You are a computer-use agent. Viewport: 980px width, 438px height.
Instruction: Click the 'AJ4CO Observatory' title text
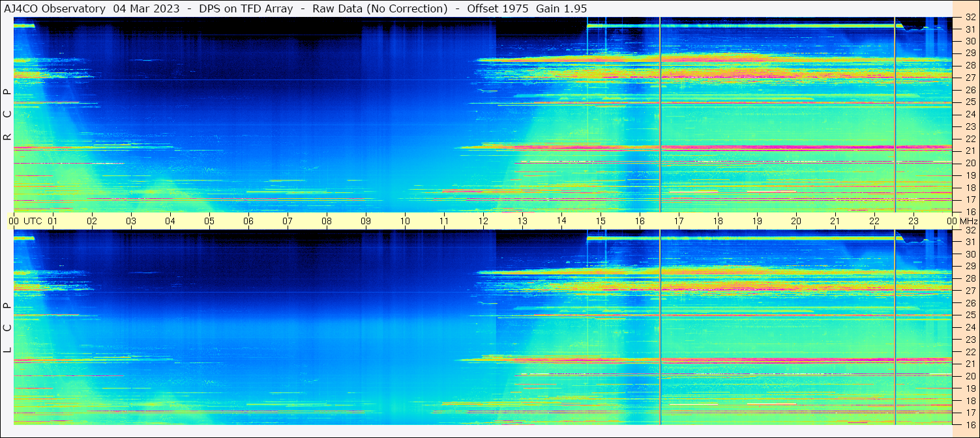[55, 8]
